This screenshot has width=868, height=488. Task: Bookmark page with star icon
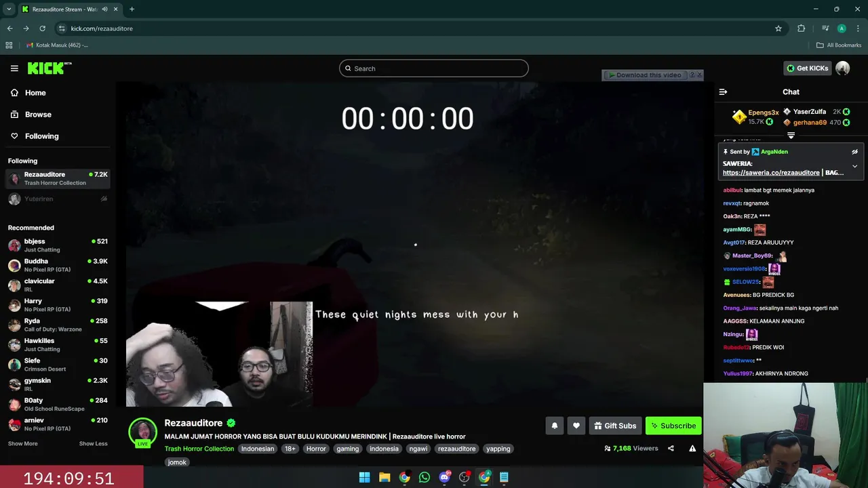coord(778,28)
